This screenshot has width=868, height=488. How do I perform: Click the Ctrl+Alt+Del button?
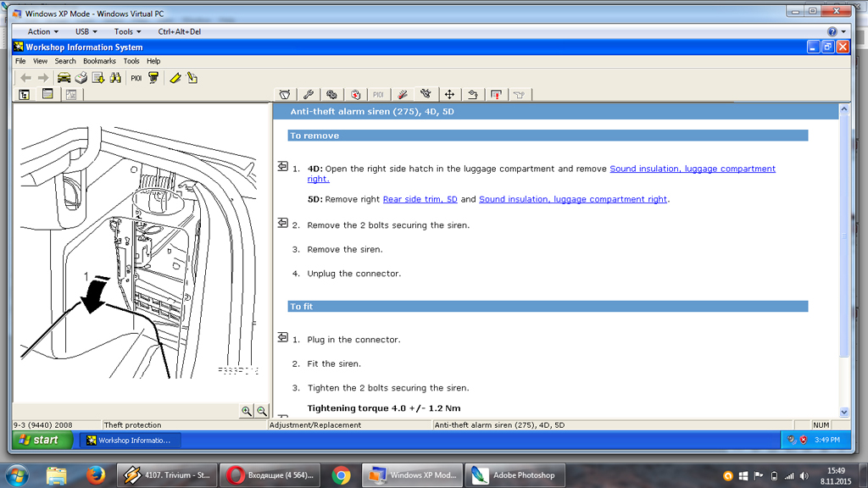tap(179, 31)
